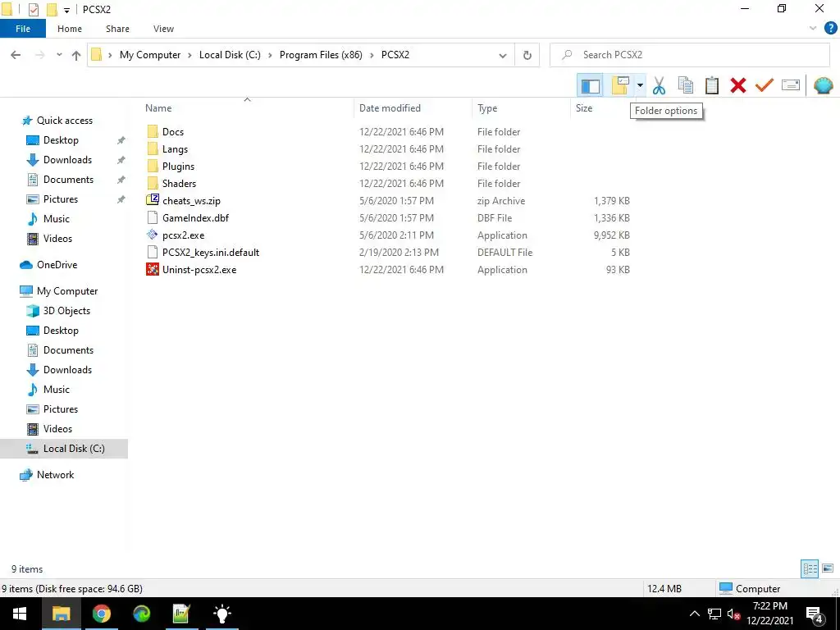Select the cheats_ws.zip archive

[x=191, y=201]
